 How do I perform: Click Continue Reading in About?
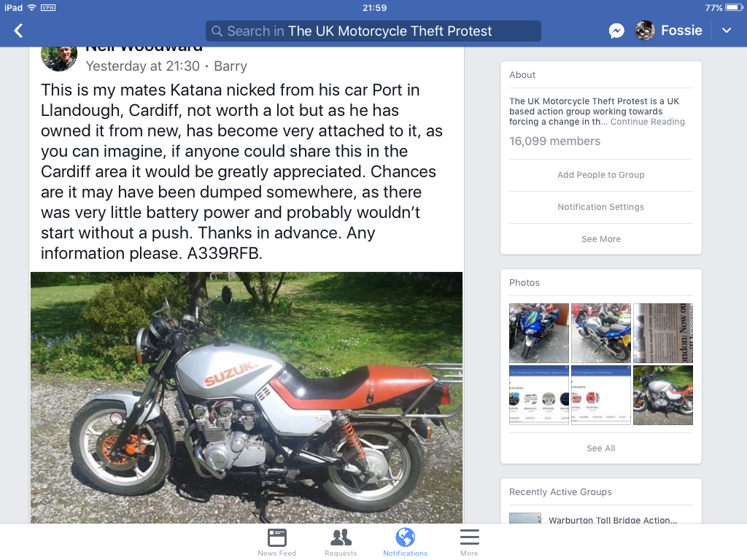pos(648,122)
